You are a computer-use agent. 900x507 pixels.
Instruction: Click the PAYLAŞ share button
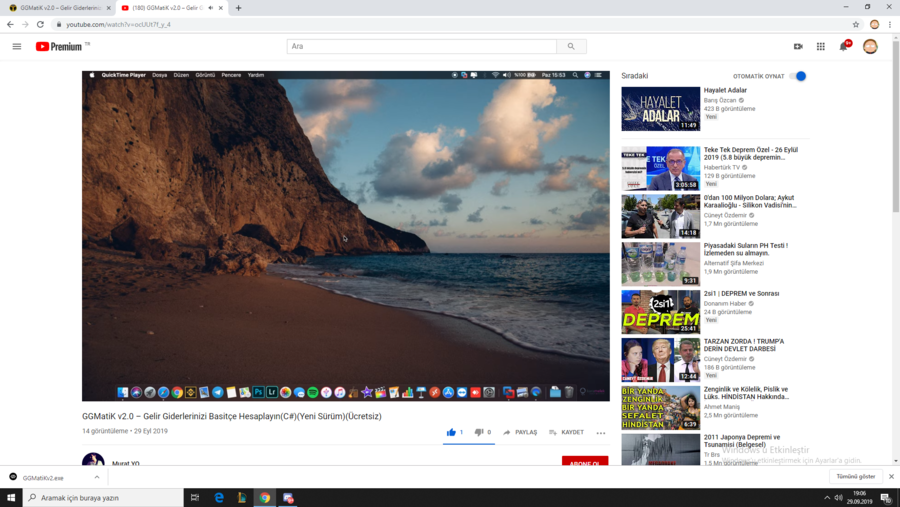pos(520,432)
